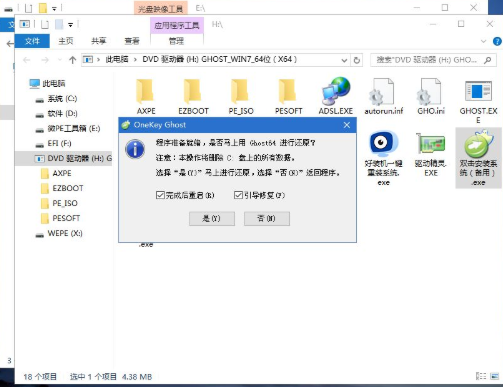This screenshot has height=387, width=503.
Task: Click the refresh icon beside address bar
Action: coord(357,60)
